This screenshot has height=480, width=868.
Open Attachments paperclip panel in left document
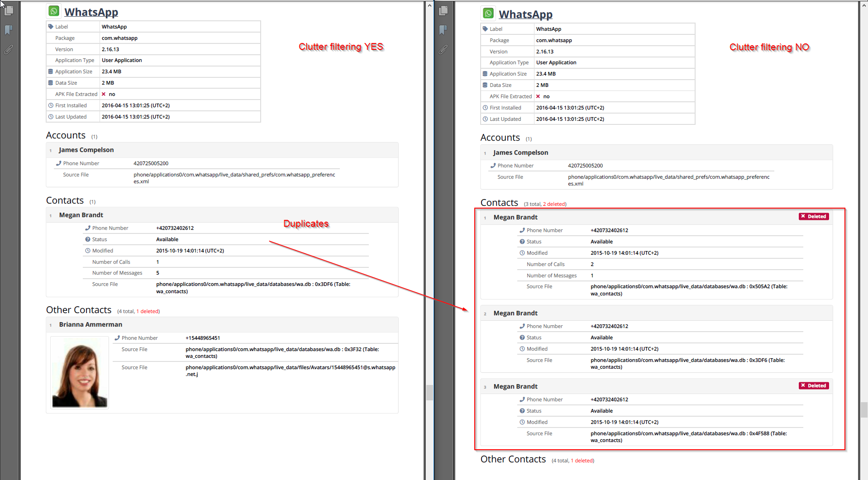pyautogui.click(x=9, y=49)
